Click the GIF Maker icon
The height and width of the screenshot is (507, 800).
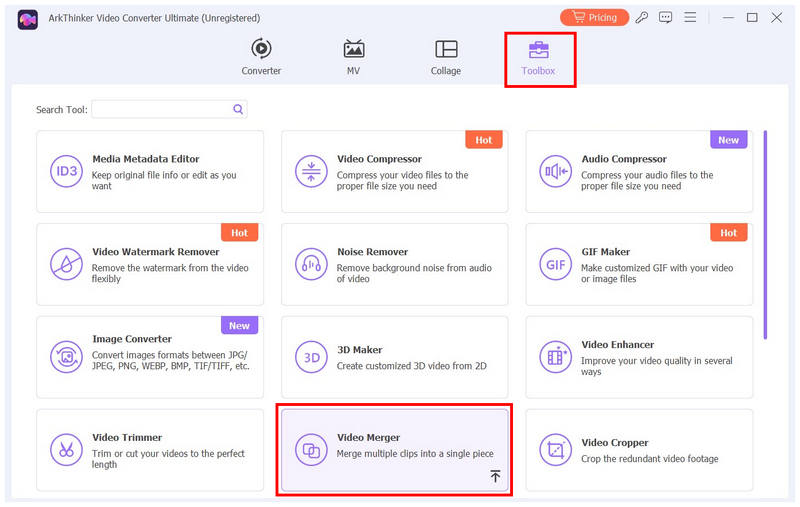(556, 264)
